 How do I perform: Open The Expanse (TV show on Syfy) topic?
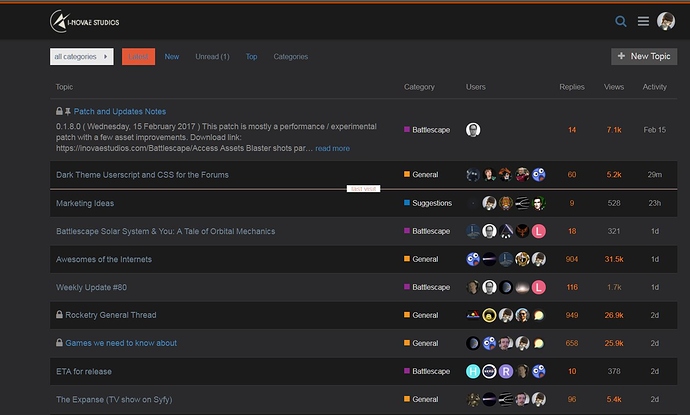tap(114, 400)
